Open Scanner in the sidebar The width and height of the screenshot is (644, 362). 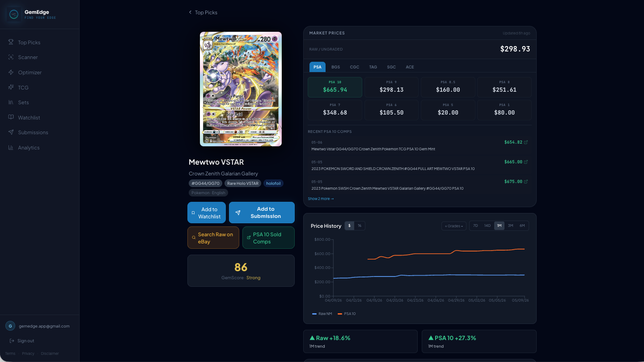[40, 57]
